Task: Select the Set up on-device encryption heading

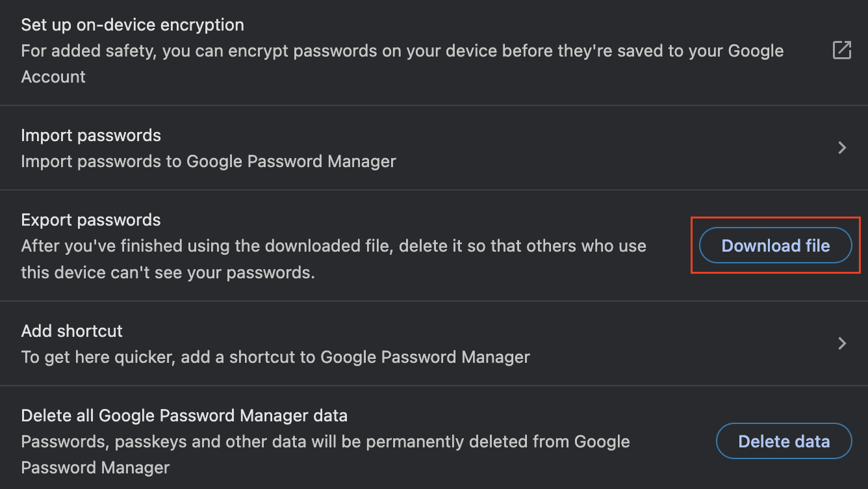Action: coord(133,25)
